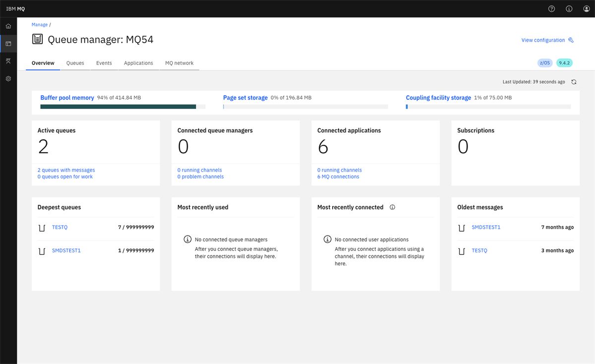Switch to the Queues tab

pos(75,63)
